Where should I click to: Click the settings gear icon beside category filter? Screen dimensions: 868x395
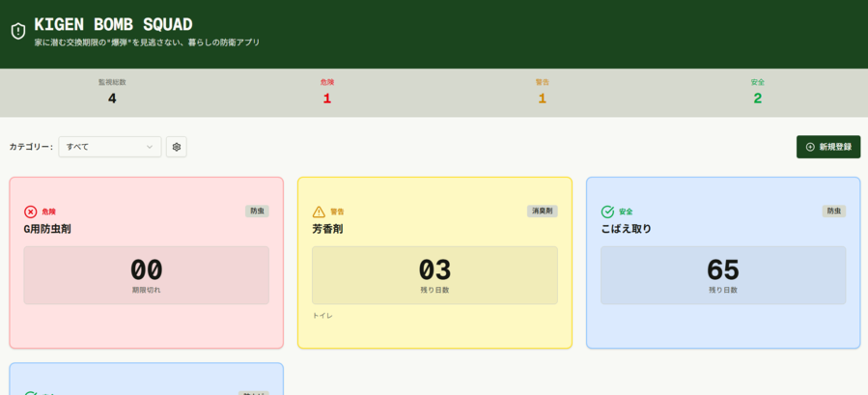pos(177,147)
